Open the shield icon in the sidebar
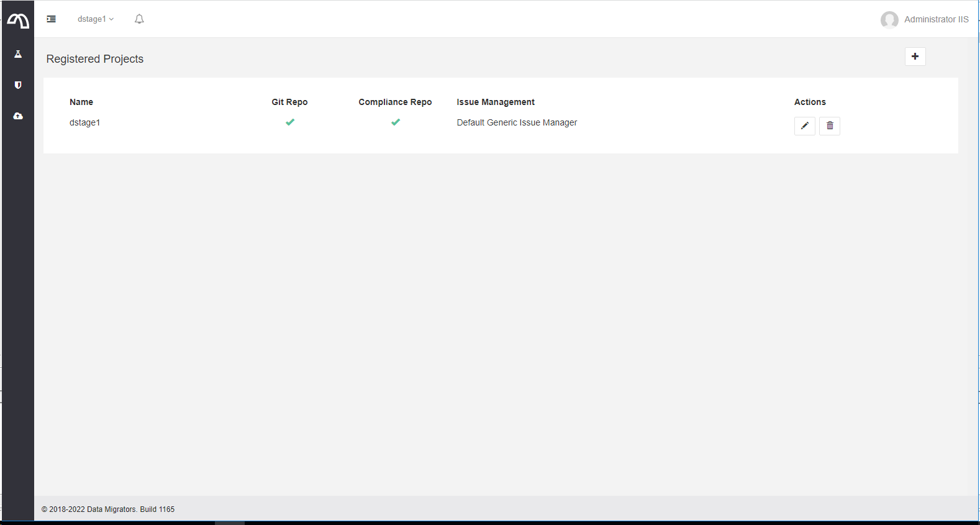Screen dimensions: 980x525 pyautogui.click(x=18, y=85)
